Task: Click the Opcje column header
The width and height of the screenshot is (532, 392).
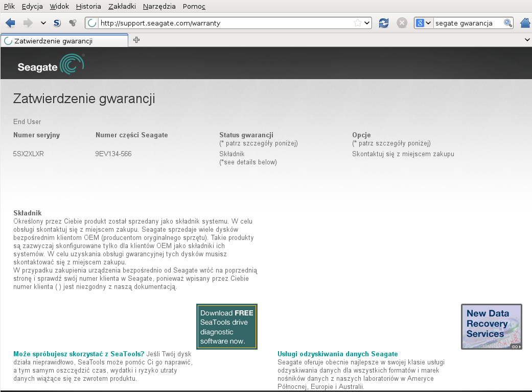Action: coord(361,135)
